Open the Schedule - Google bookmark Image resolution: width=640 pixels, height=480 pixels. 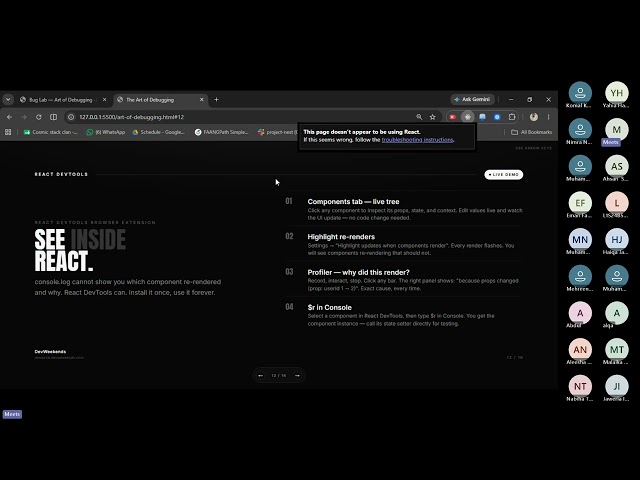click(x=159, y=132)
